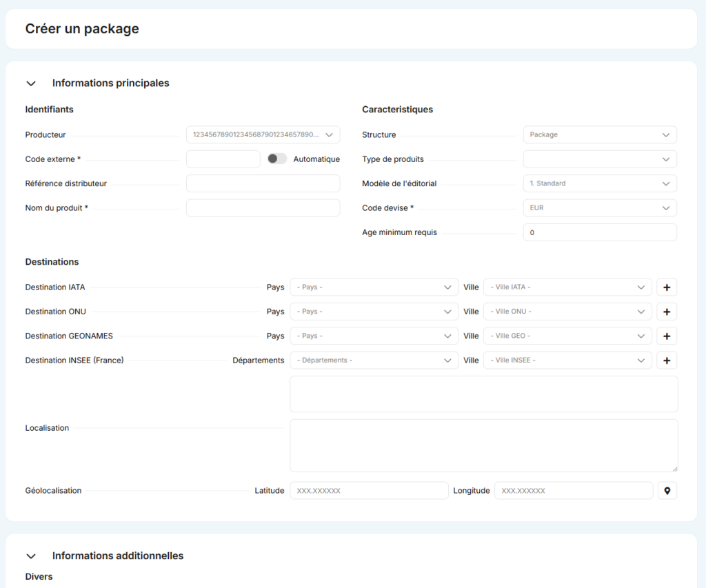Select the Modèle de l'éditorial dropdown
Viewport: 706px width, 588px height.
[599, 183]
